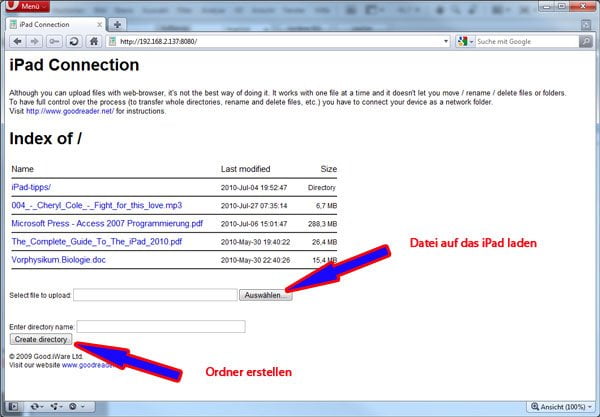Viewport: 600px width, 417px height.
Task: Click the search magnifier icon
Action: coord(585,42)
